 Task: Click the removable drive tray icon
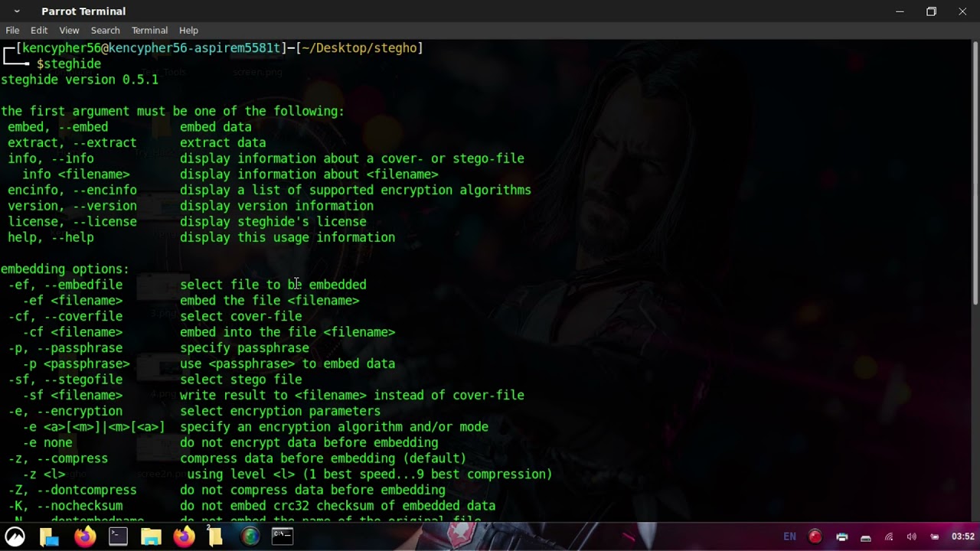(866, 537)
